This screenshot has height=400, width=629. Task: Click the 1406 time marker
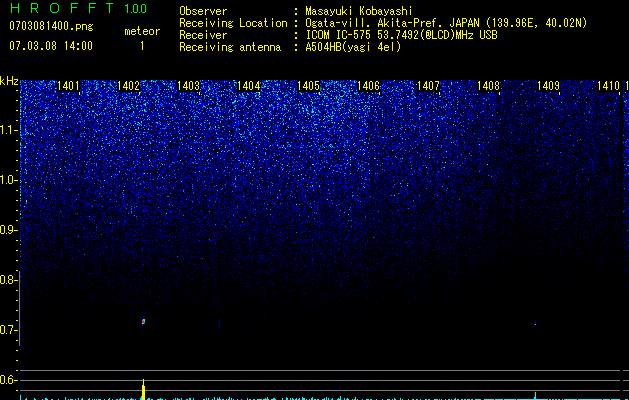(368, 86)
